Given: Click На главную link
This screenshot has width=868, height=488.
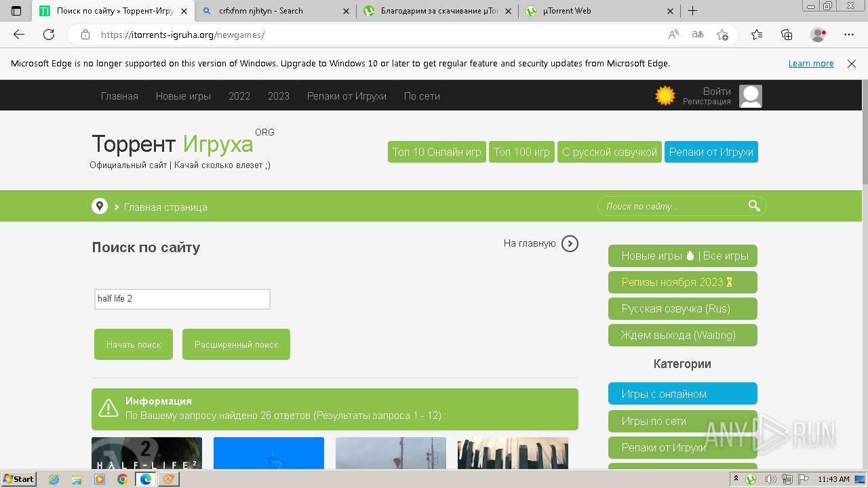Looking at the screenshot, I should click(530, 243).
